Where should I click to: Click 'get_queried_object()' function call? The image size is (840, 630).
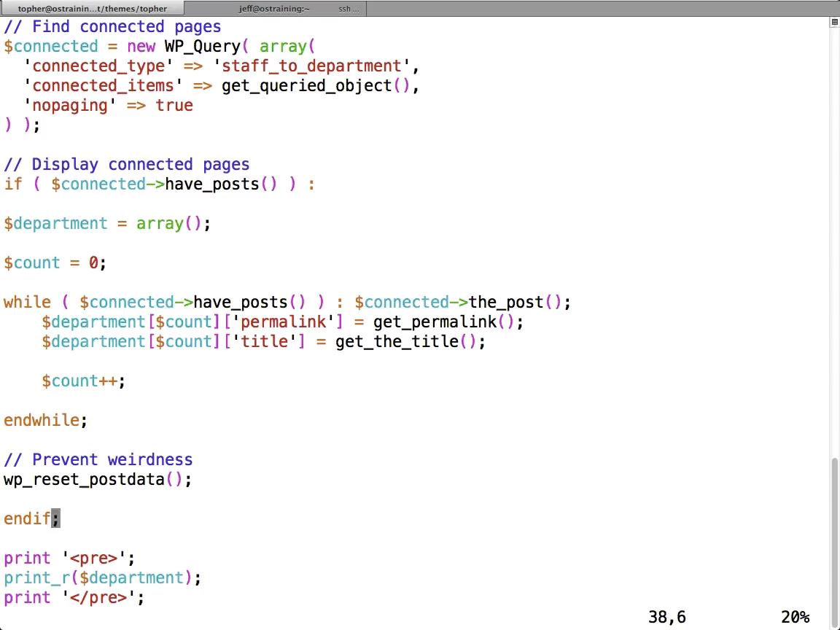[316, 86]
